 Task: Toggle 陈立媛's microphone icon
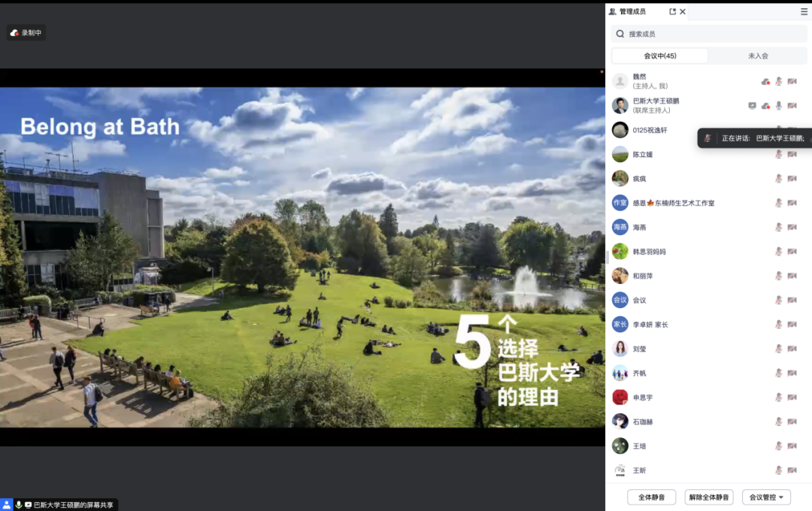click(778, 154)
